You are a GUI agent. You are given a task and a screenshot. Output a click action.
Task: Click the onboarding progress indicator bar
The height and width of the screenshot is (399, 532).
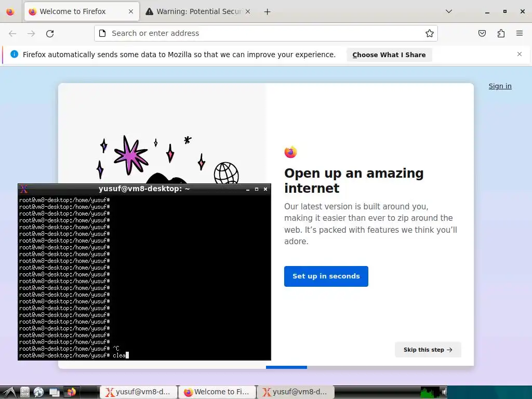(286, 367)
